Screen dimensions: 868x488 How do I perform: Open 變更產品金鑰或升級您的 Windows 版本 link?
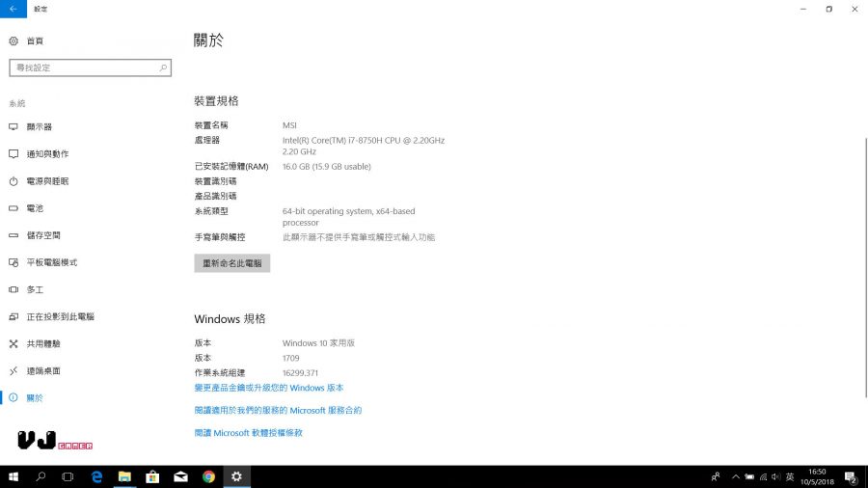coord(269,388)
